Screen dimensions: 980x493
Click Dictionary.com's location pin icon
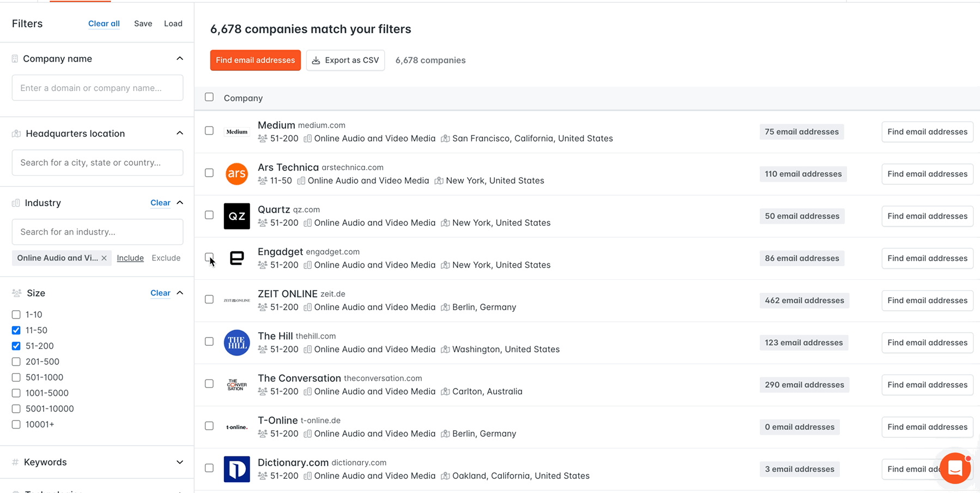(445, 476)
